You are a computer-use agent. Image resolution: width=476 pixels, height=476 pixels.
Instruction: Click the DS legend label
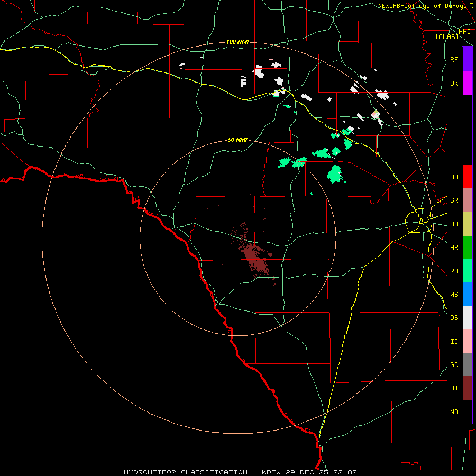(x=454, y=318)
